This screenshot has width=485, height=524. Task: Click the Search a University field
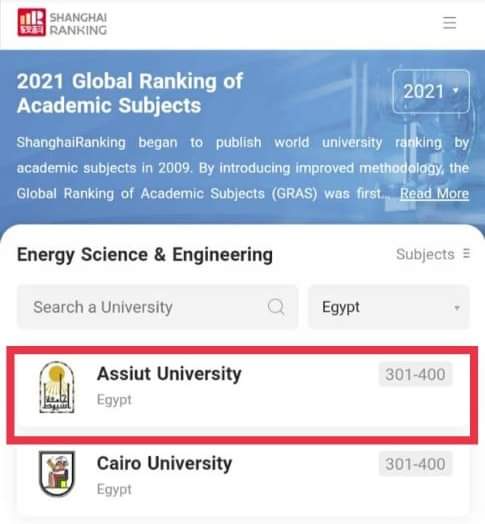(157, 307)
